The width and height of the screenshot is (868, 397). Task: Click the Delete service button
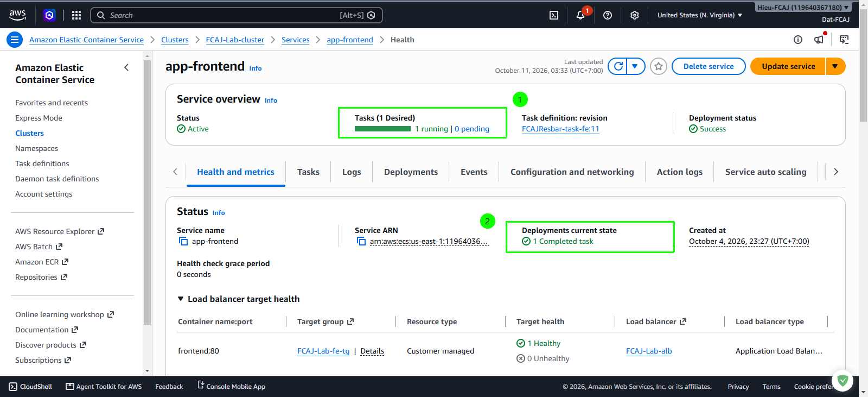coord(709,66)
